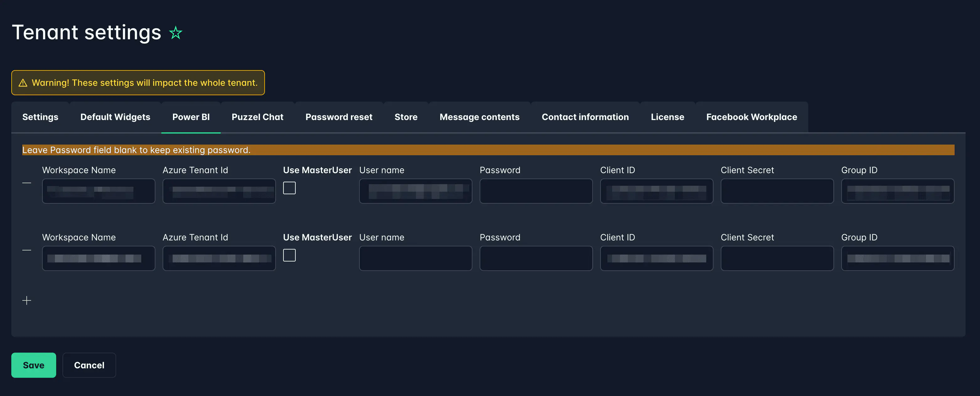The width and height of the screenshot is (980, 396).
Task: Focus the first row Password field
Action: point(536,191)
